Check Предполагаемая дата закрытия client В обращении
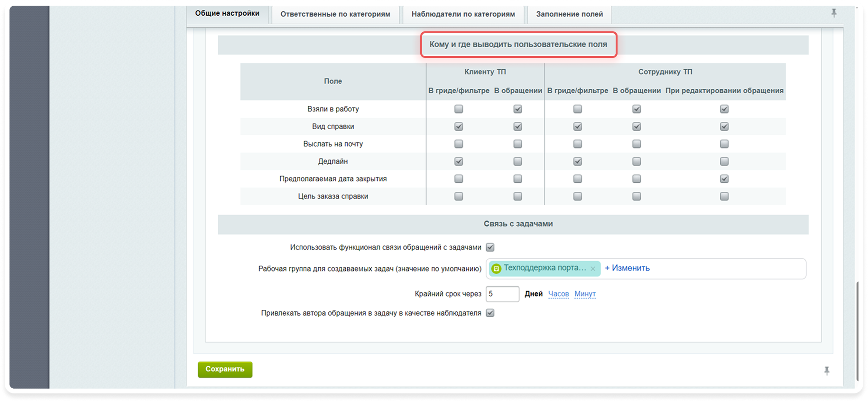 click(x=517, y=179)
